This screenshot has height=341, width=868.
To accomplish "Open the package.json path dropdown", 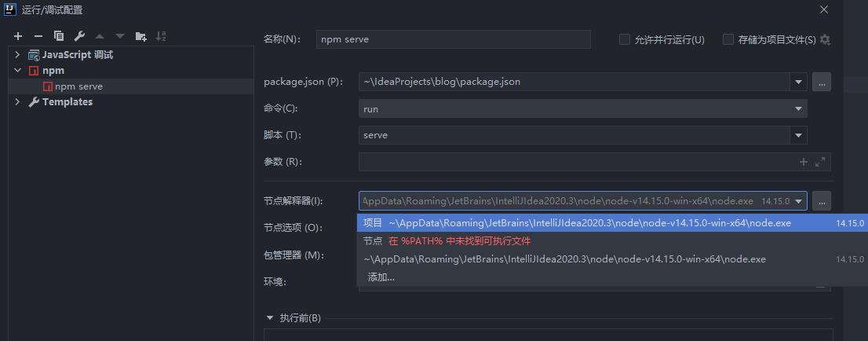I will click(x=798, y=82).
